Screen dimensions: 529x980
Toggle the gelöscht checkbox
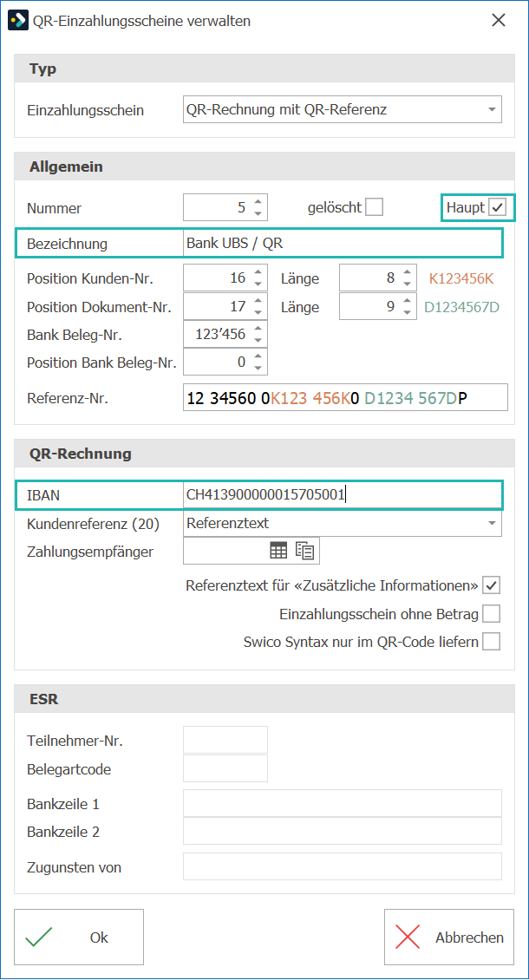(x=374, y=207)
